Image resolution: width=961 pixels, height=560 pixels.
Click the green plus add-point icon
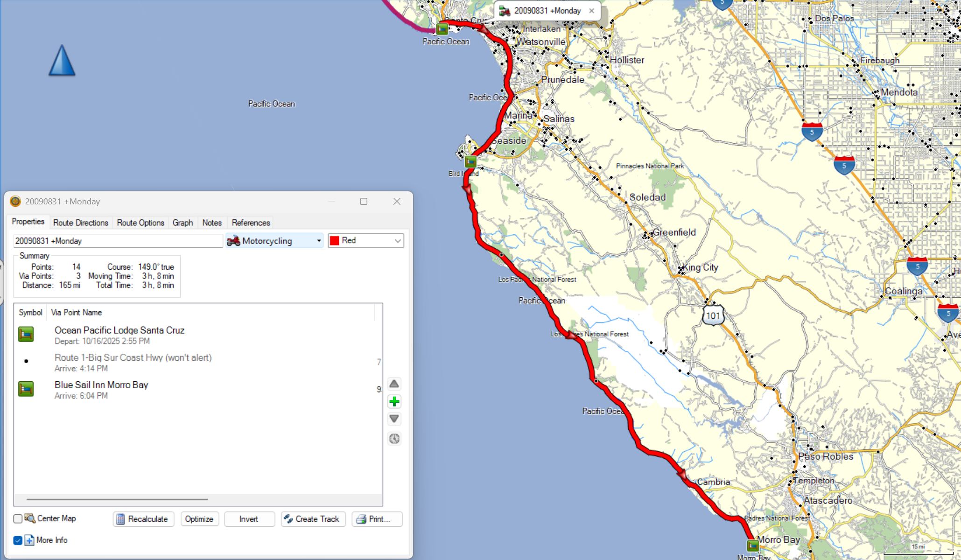point(394,401)
